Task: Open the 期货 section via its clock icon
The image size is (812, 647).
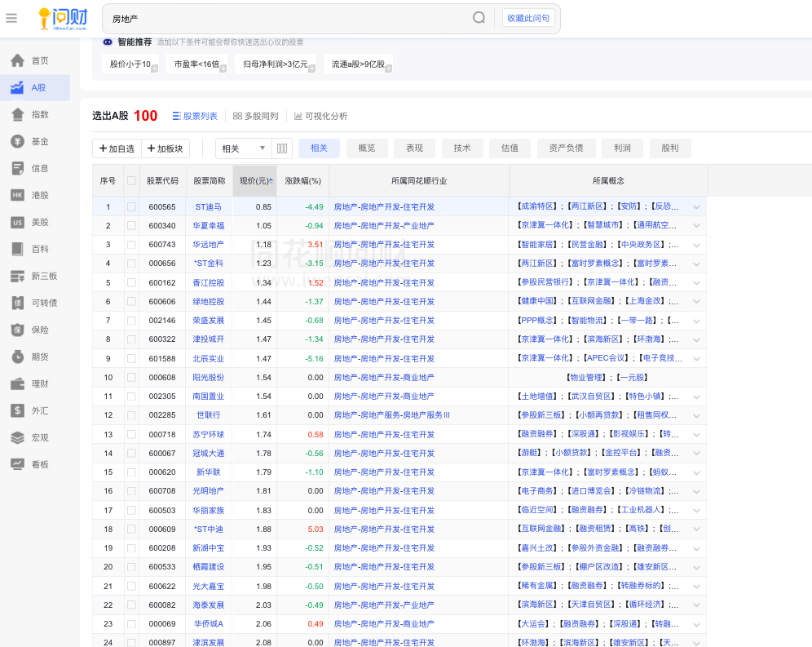Action: (x=36, y=356)
